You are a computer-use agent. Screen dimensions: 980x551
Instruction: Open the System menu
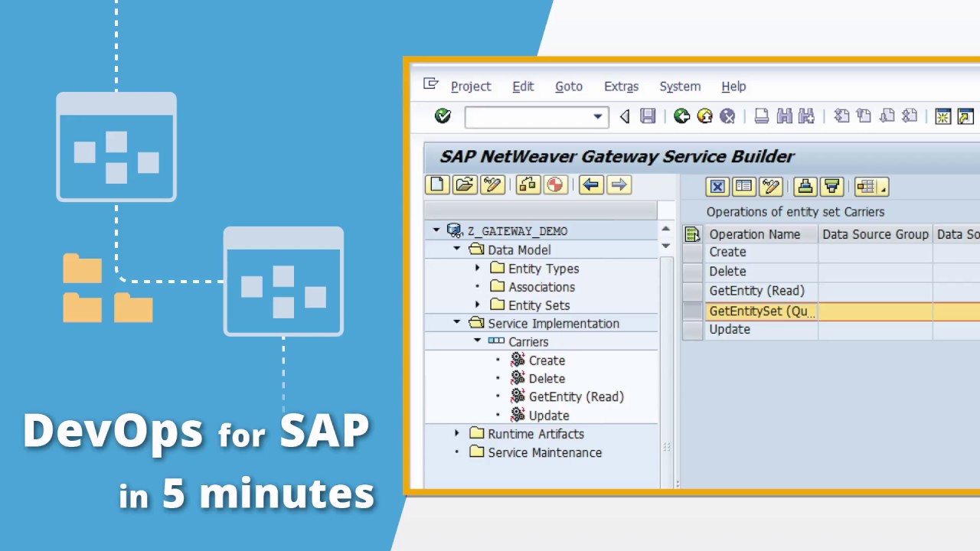pyautogui.click(x=680, y=86)
